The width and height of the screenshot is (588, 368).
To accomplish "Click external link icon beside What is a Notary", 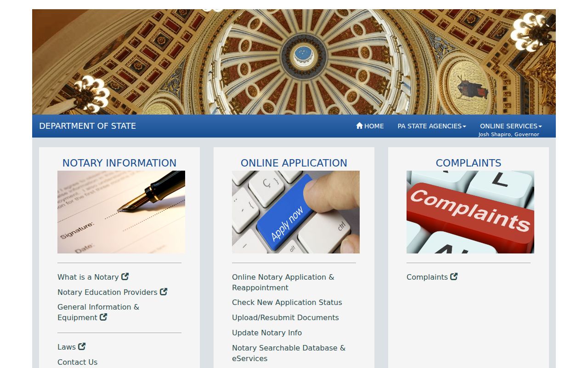I will (125, 276).
